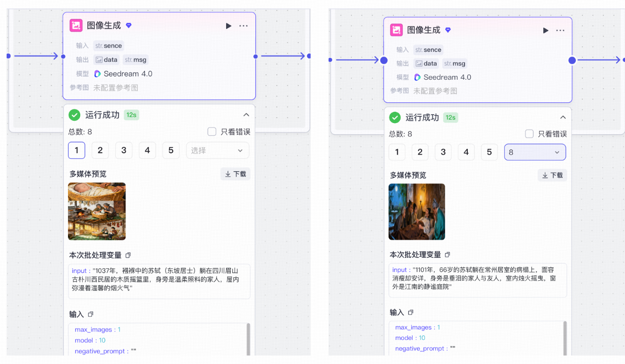
Task: Run the left 图像生成 node with play icon
Action: point(228,26)
